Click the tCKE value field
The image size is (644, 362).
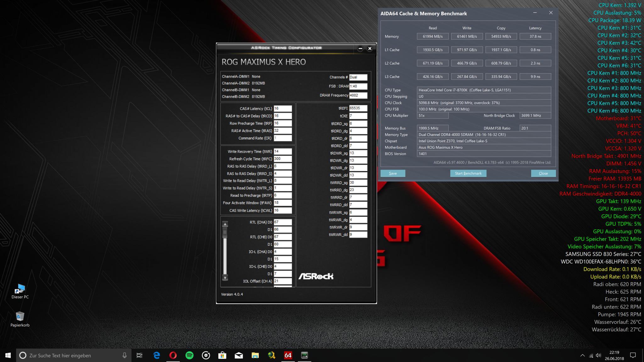click(x=358, y=116)
